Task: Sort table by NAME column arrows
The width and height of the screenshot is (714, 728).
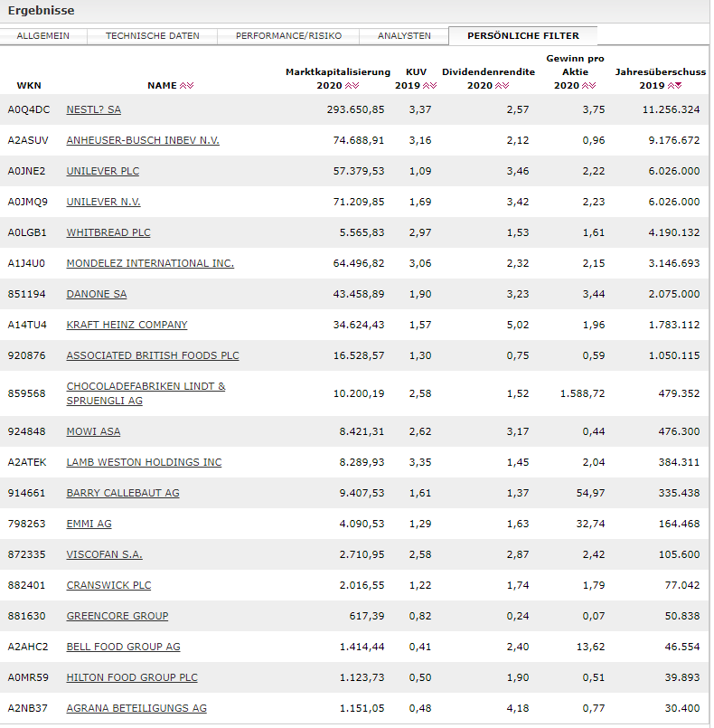Action: click(x=187, y=86)
